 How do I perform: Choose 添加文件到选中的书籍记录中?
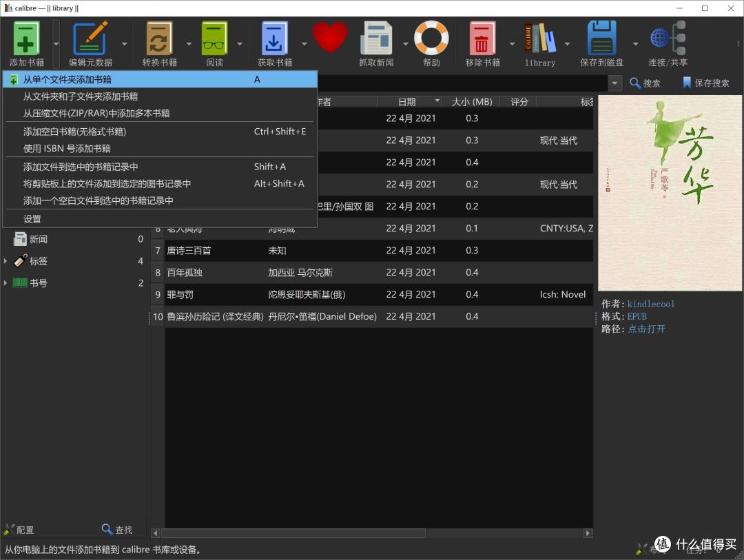click(160, 167)
